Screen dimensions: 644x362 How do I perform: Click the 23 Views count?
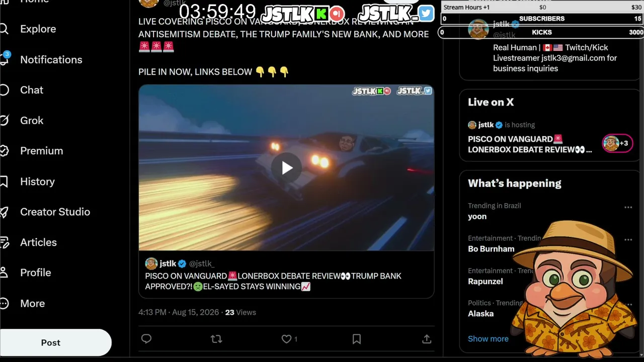point(240,312)
